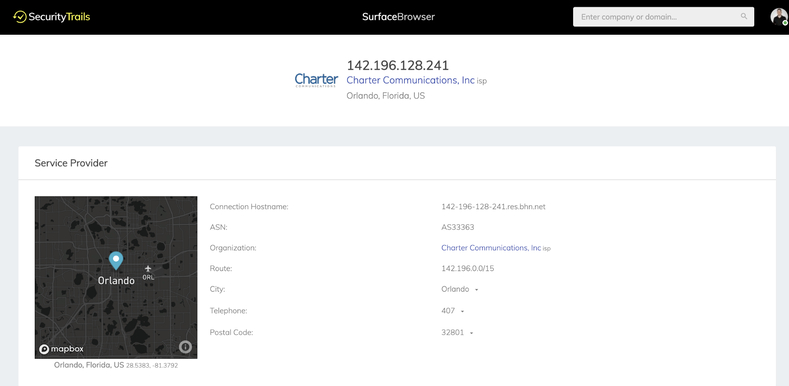
Task: Click the Postal Code label
Action: click(231, 333)
